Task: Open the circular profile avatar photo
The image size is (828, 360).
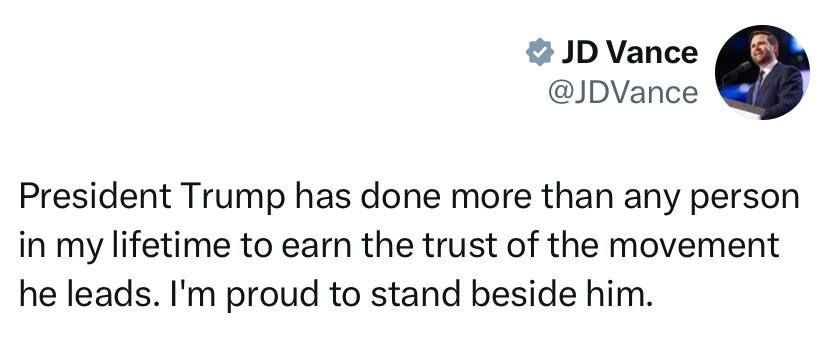Action: click(x=763, y=72)
